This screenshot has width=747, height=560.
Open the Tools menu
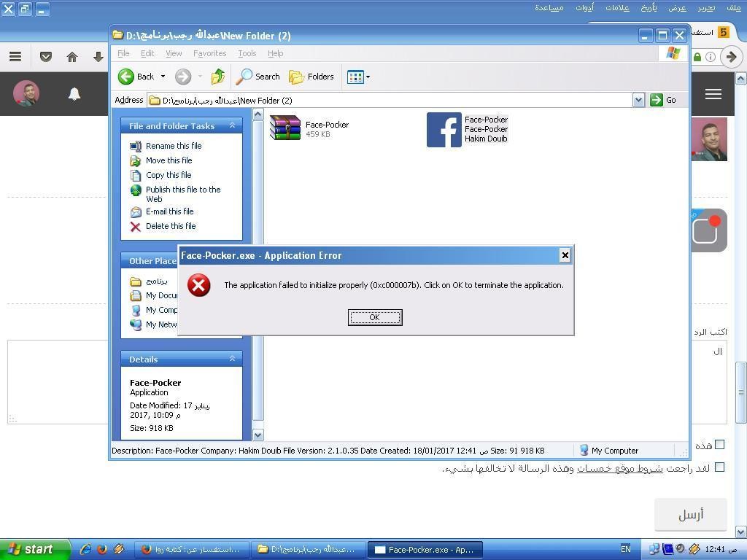tap(247, 53)
